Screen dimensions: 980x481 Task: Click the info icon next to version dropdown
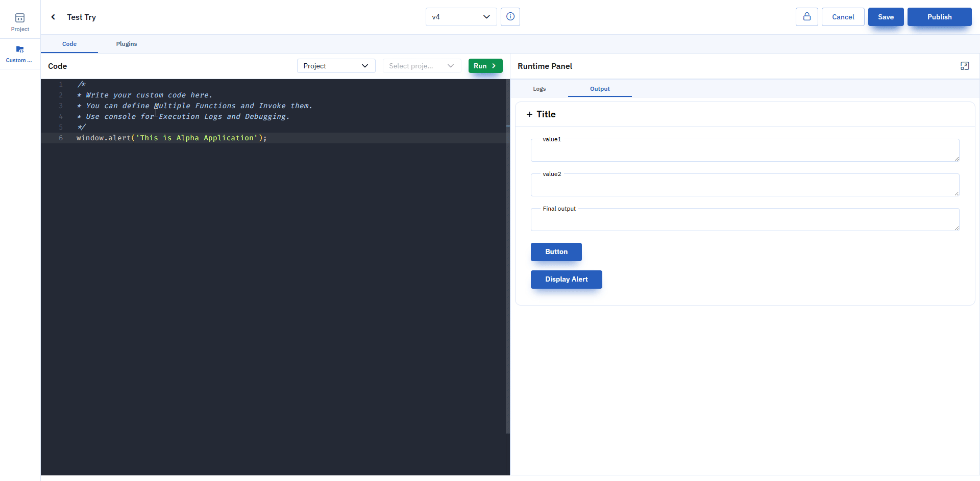tap(510, 17)
